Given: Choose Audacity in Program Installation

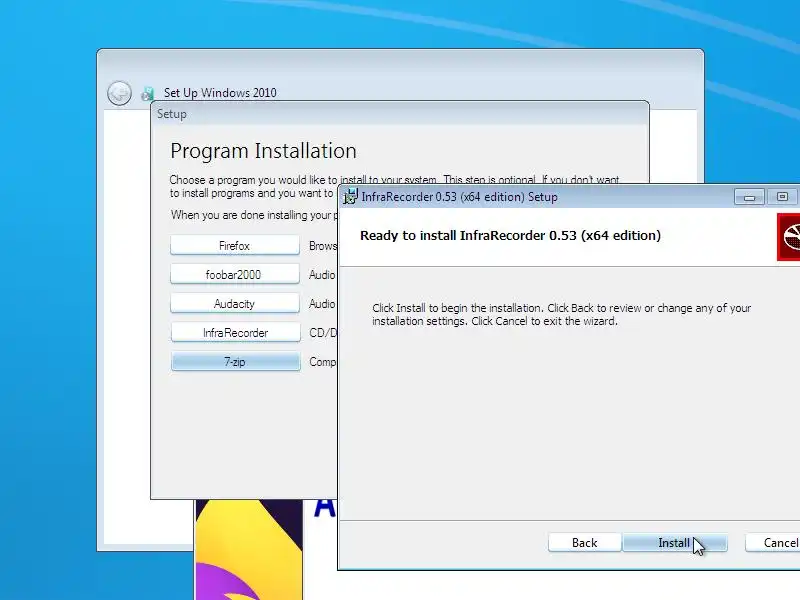Looking at the screenshot, I should click(235, 304).
